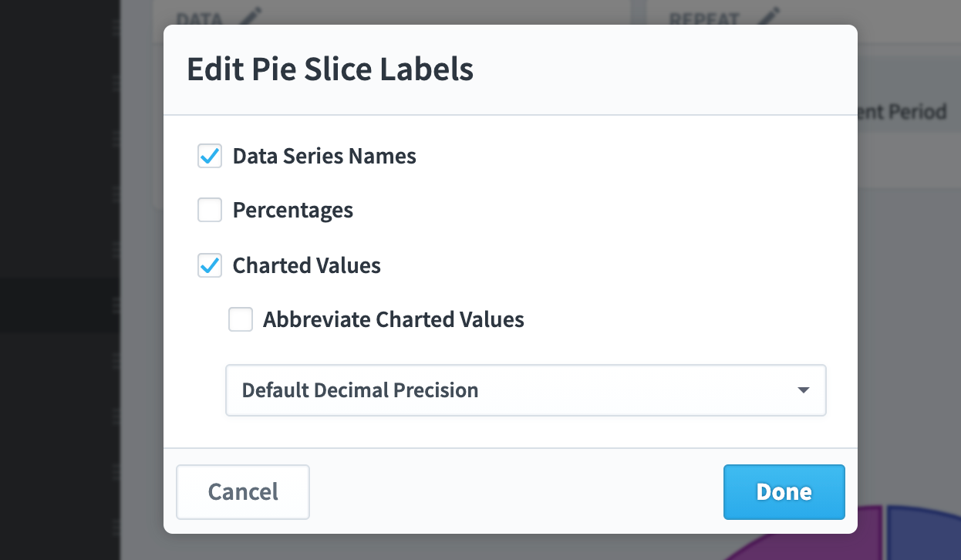Click the decimal precision dropdown arrow
Screen dimensions: 961x560
pos(804,390)
